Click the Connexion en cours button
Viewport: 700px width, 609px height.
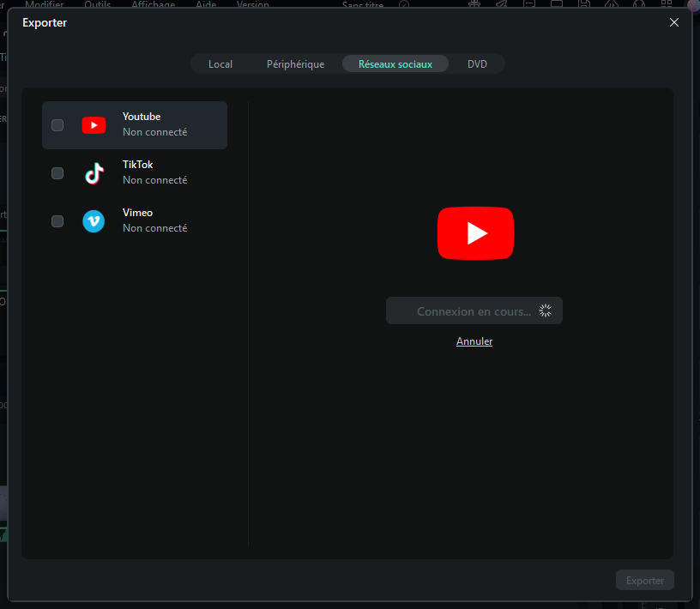[474, 311]
